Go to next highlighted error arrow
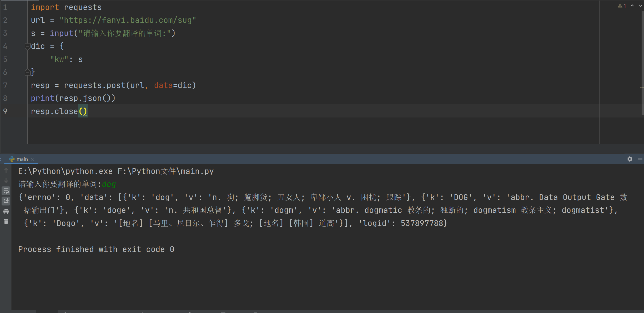 click(640, 6)
